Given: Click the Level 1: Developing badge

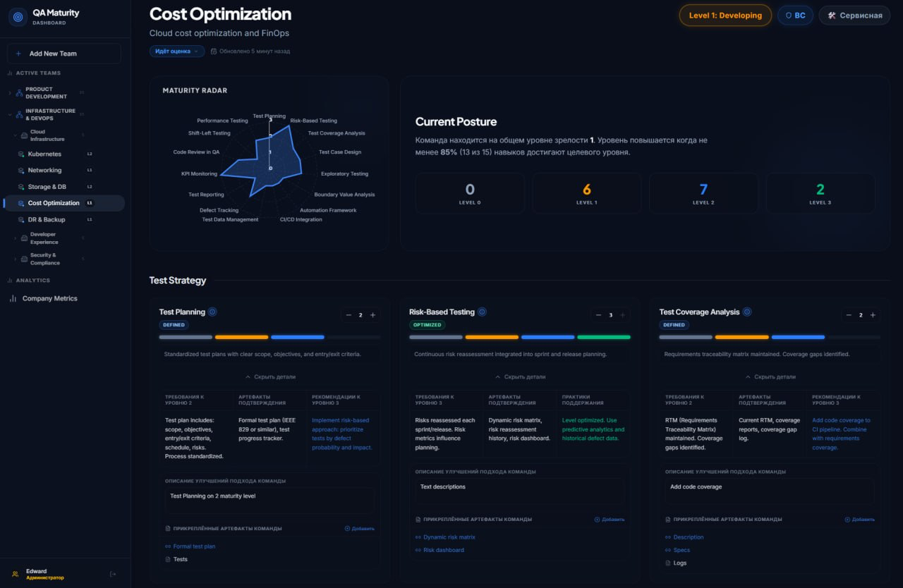Looking at the screenshot, I should [x=725, y=16].
